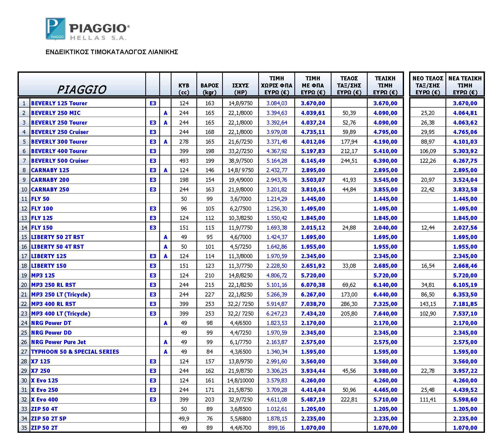Select the LIBERTY 50 2T RST name

coord(57,237)
